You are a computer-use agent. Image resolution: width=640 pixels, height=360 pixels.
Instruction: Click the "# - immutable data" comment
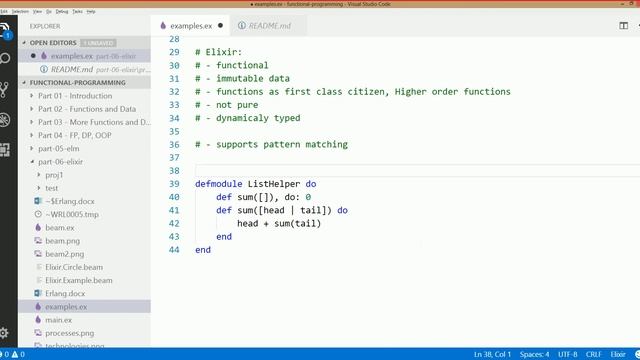tap(242, 78)
